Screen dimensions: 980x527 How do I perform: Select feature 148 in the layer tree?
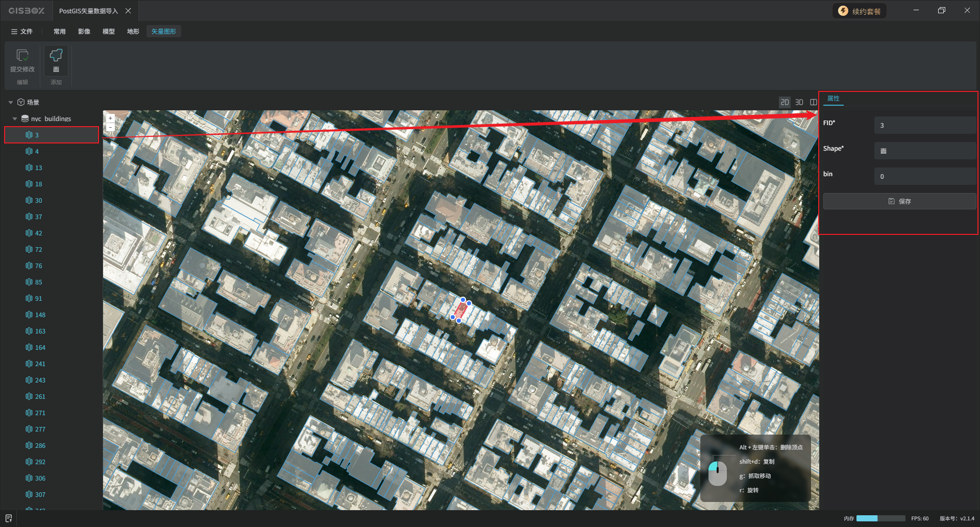click(40, 315)
